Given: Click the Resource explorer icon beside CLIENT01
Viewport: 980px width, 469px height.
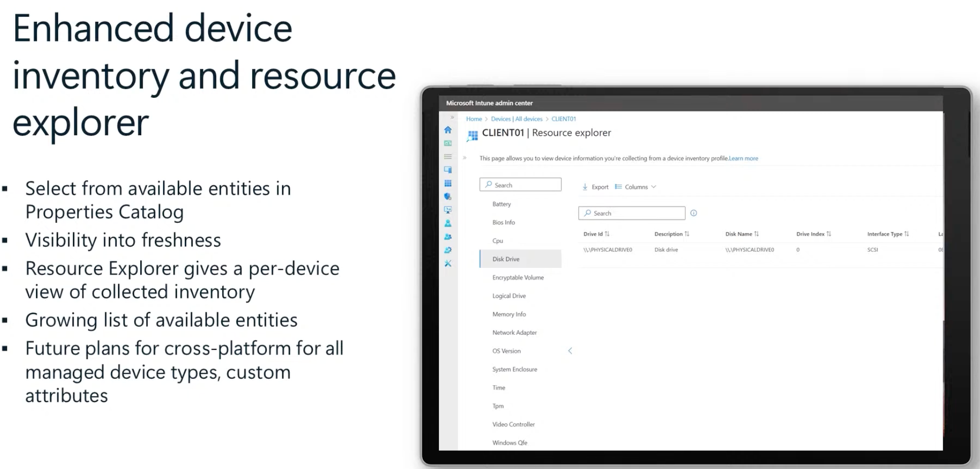Looking at the screenshot, I should tap(473, 135).
